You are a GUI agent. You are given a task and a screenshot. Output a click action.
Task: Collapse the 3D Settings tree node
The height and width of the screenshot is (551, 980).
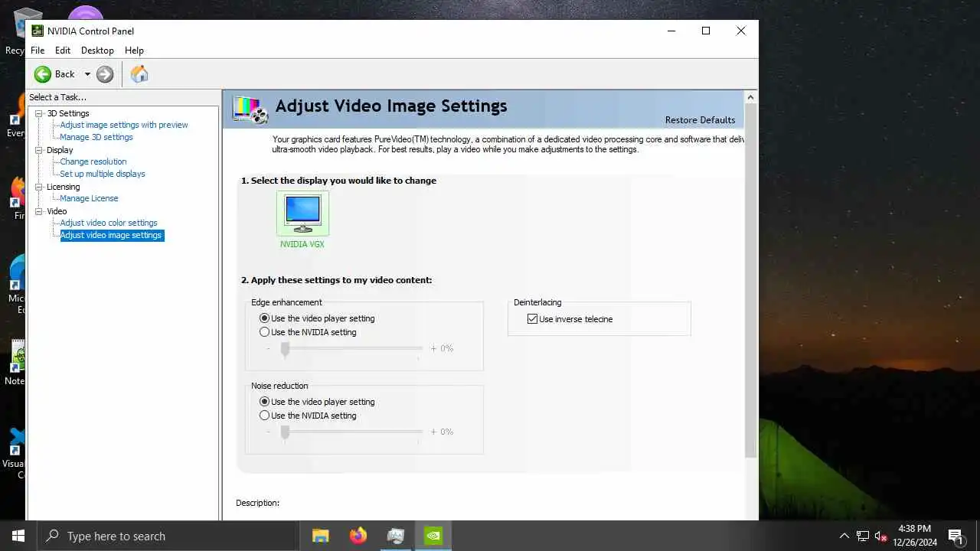(x=39, y=113)
